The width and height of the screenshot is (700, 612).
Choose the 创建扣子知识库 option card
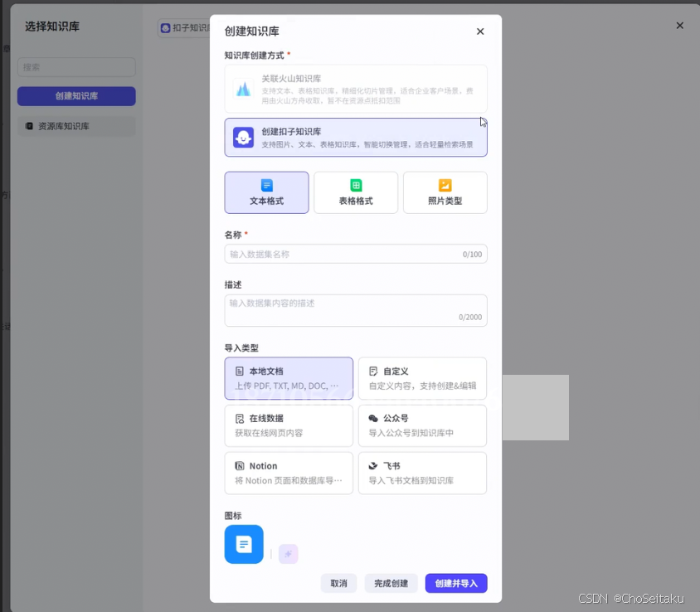pos(355,138)
